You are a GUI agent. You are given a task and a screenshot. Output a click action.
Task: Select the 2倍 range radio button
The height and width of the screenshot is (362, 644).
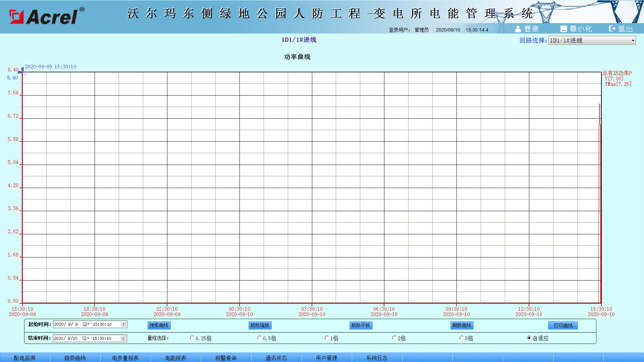(394, 338)
